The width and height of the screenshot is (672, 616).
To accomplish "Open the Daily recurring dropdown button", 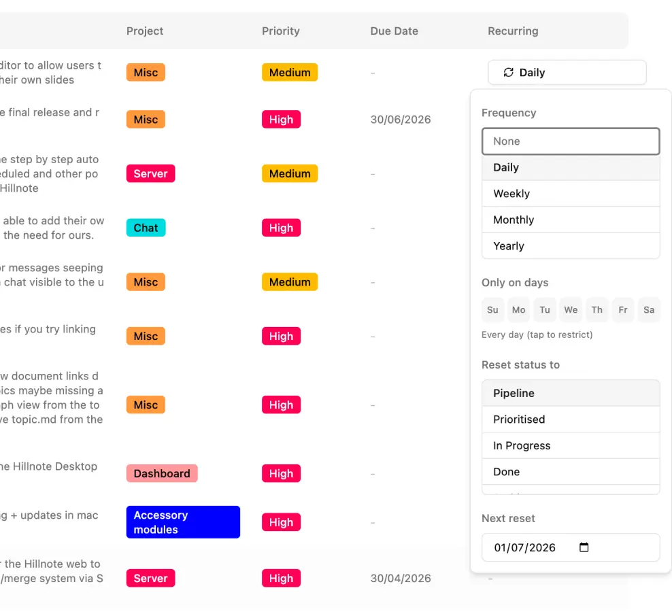I will (567, 72).
